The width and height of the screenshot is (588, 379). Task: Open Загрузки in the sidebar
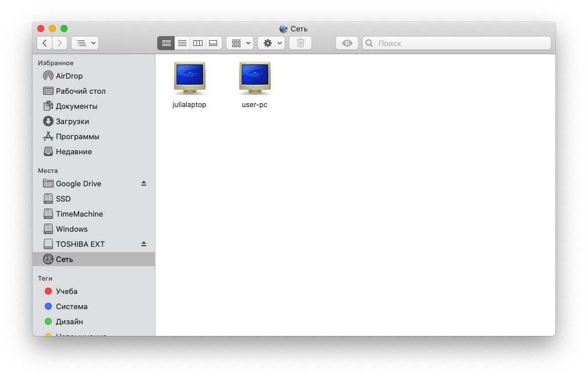94,121
